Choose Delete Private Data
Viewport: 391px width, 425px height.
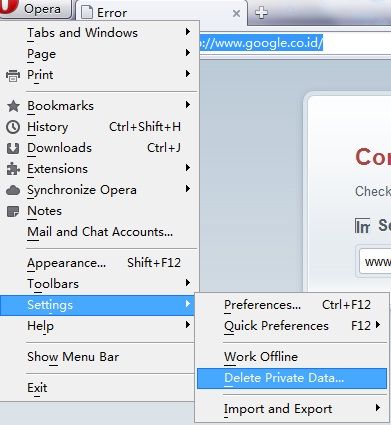click(292, 378)
